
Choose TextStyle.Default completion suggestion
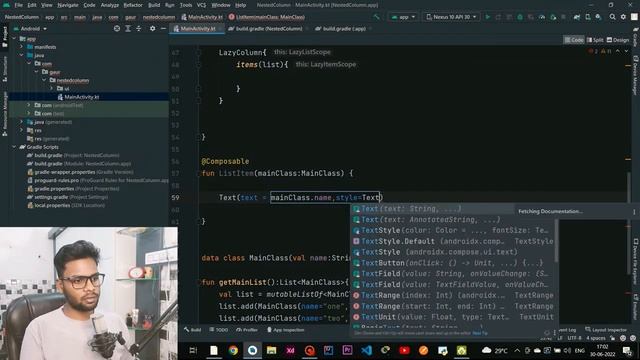coord(453,241)
